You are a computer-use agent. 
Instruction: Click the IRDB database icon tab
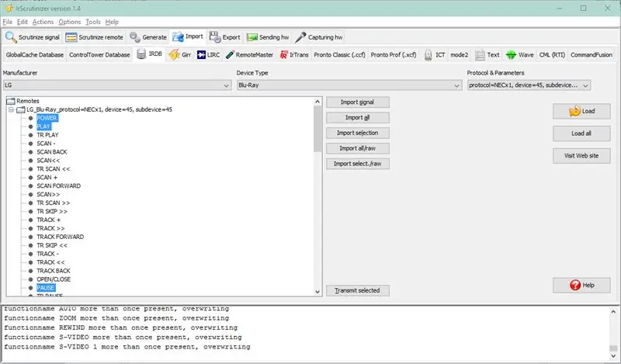[x=149, y=54]
